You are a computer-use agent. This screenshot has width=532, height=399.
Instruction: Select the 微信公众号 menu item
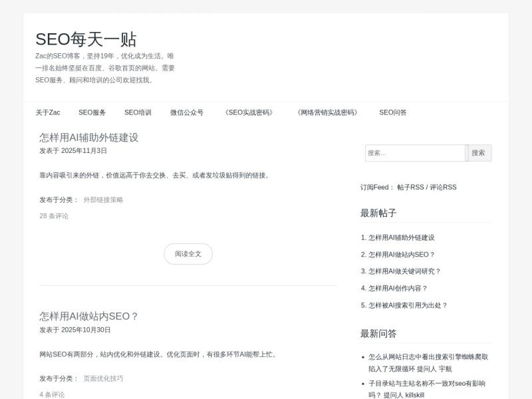click(187, 112)
